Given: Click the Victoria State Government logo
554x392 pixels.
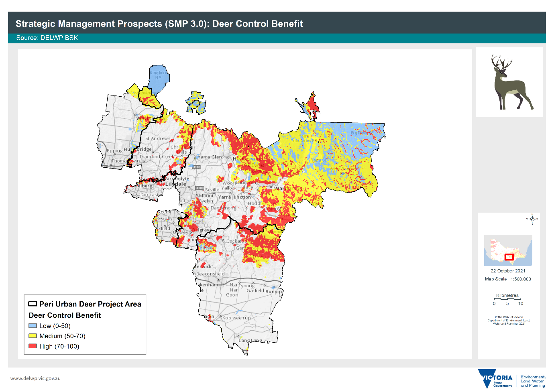Looking at the screenshot, I should click(x=495, y=379).
